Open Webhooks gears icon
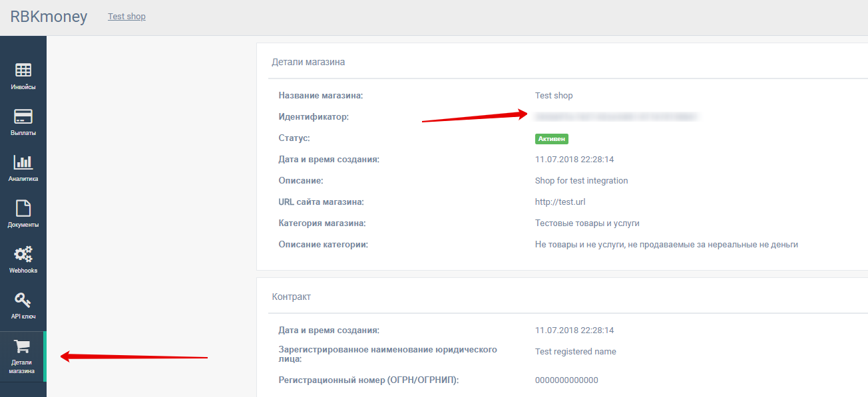Screen dimensions: 868x397 pos(23,254)
